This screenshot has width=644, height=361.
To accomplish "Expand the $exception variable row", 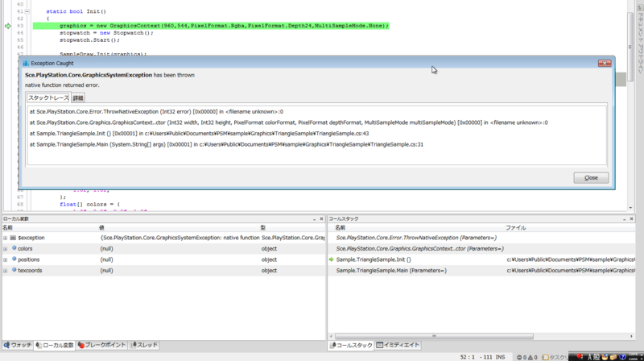I will 6,238.
